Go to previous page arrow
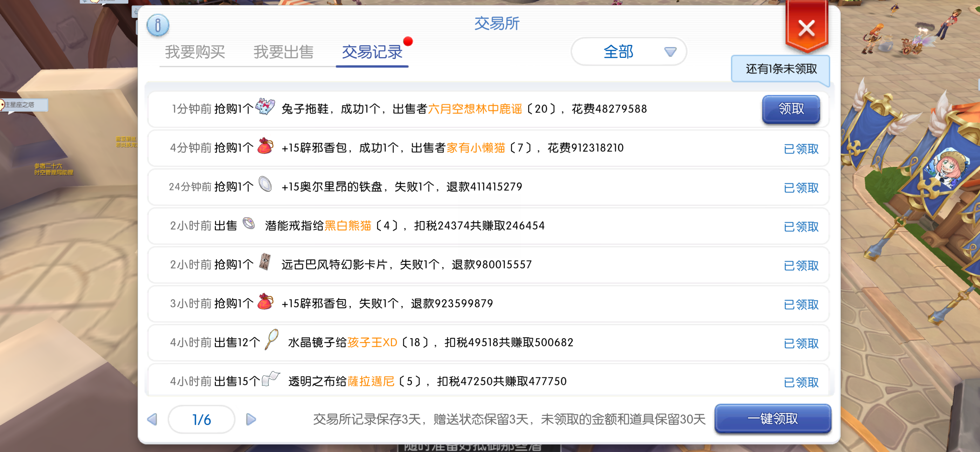Image resolution: width=980 pixels, height=452 pixels. (152, 419)
